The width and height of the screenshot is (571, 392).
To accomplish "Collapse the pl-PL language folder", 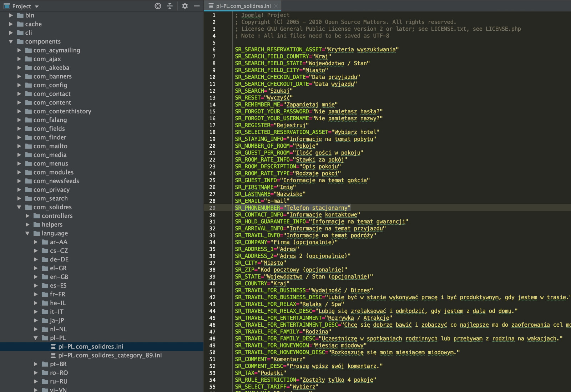I will [x=36, y=338].
